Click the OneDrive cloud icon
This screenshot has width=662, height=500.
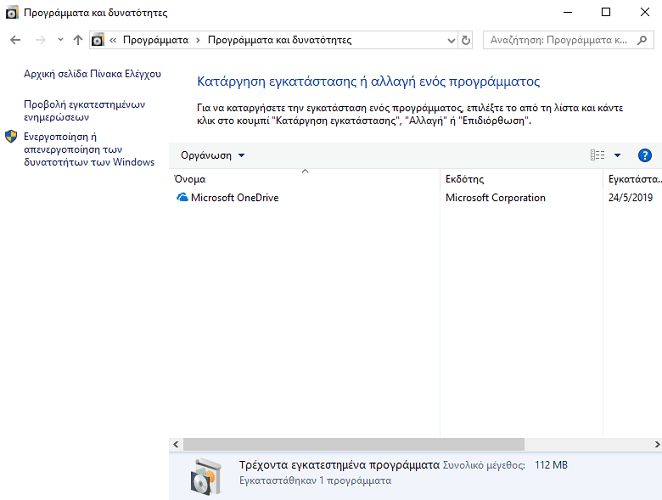[182, 197]
